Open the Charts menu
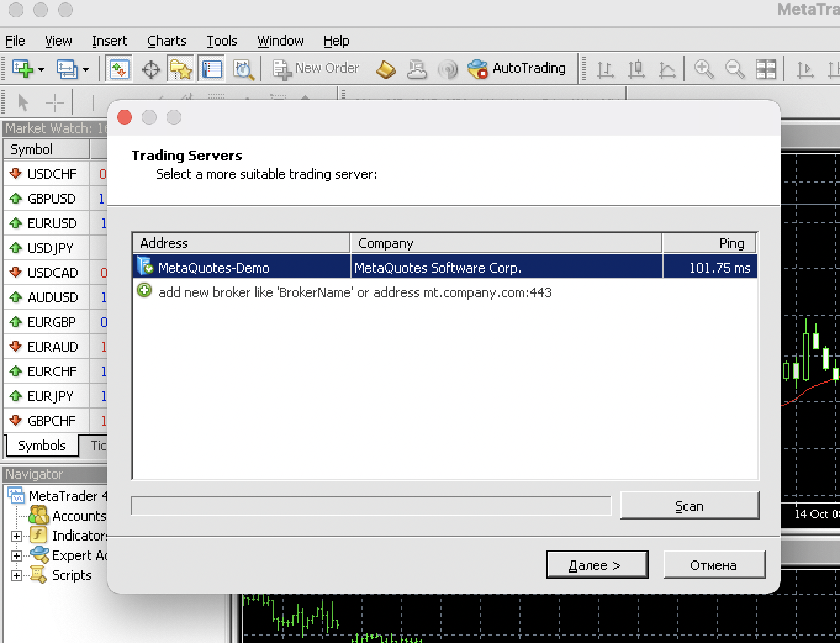The width and height of the screenshot is (840, 643). coord(167,41)
